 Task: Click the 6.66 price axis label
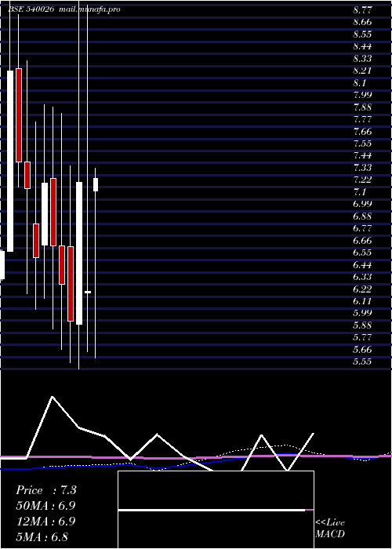pos(362,241)
